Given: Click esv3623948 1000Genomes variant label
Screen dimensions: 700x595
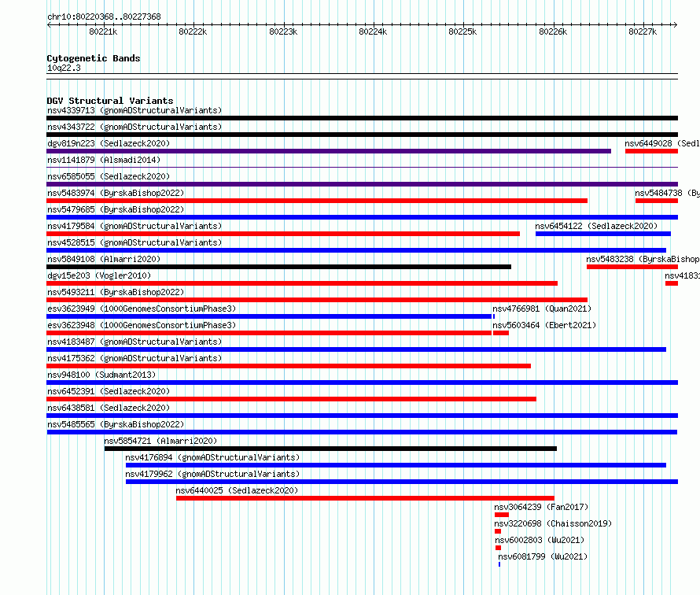Looking at the screenshot, I should [x=142, y=325].
